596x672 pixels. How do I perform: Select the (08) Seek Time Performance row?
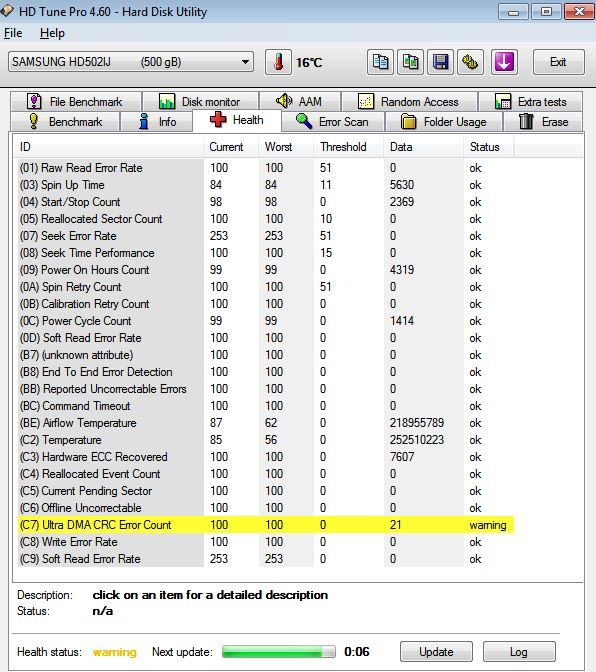(x=266, y=253)
